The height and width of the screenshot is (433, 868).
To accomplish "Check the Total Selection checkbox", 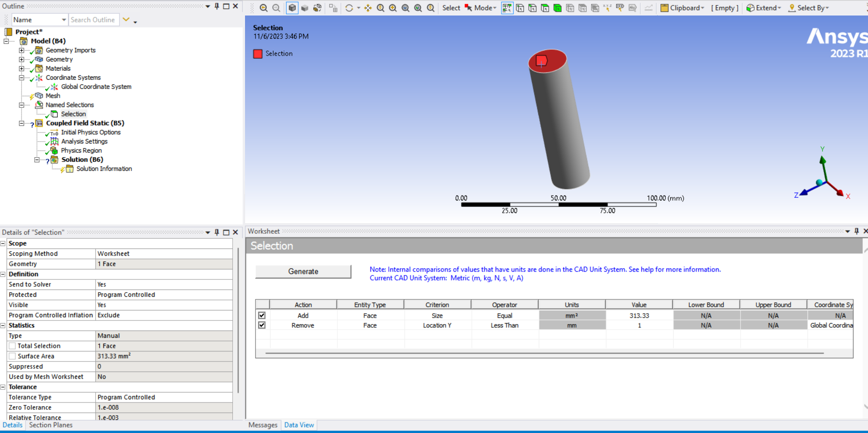I will (x=12, y=345).
